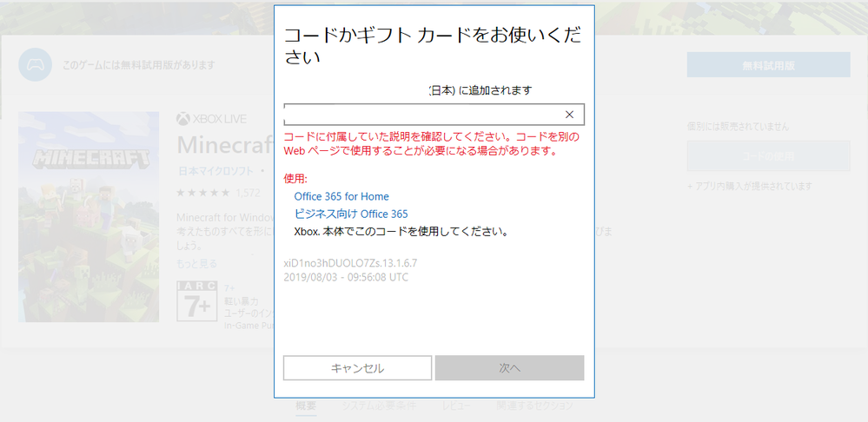
Task: Clear the code input with the X icon
Action: [x=569, y=115]
